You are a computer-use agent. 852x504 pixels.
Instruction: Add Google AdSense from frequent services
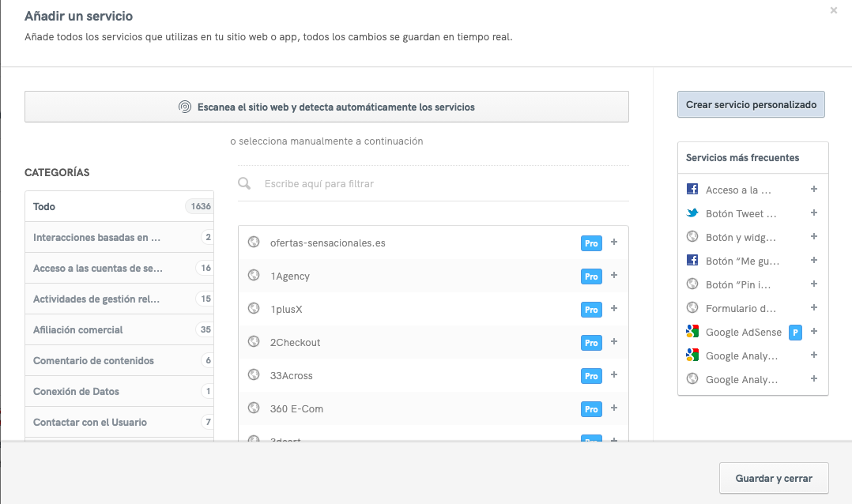click(814, 332)
